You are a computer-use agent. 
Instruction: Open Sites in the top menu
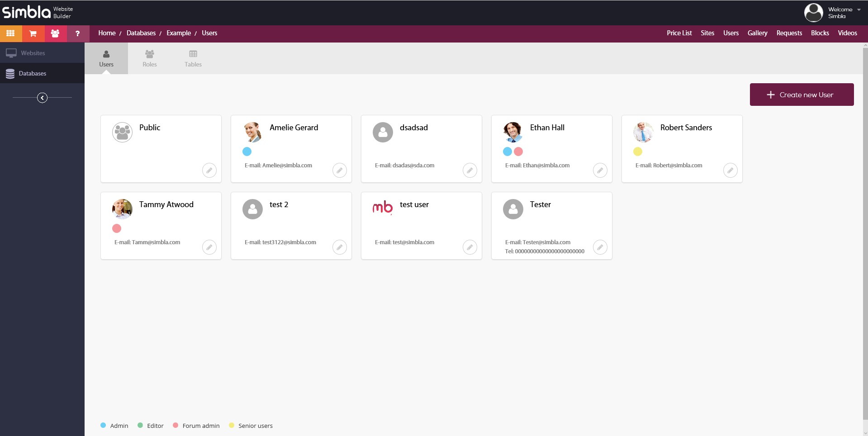click(707, 33)
